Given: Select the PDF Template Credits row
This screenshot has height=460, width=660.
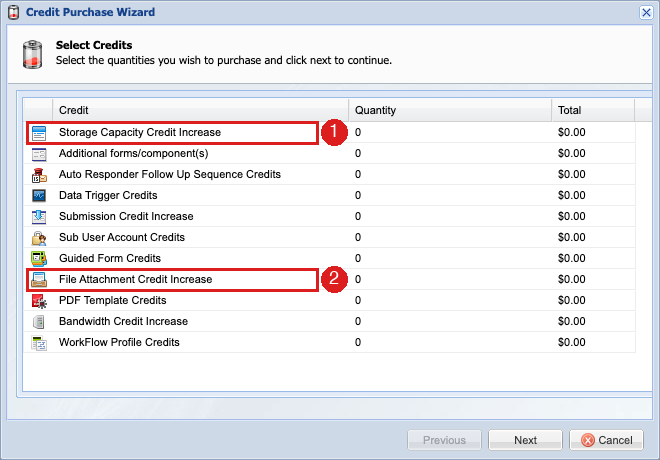Looking at the screenshot, I should 329,300.
